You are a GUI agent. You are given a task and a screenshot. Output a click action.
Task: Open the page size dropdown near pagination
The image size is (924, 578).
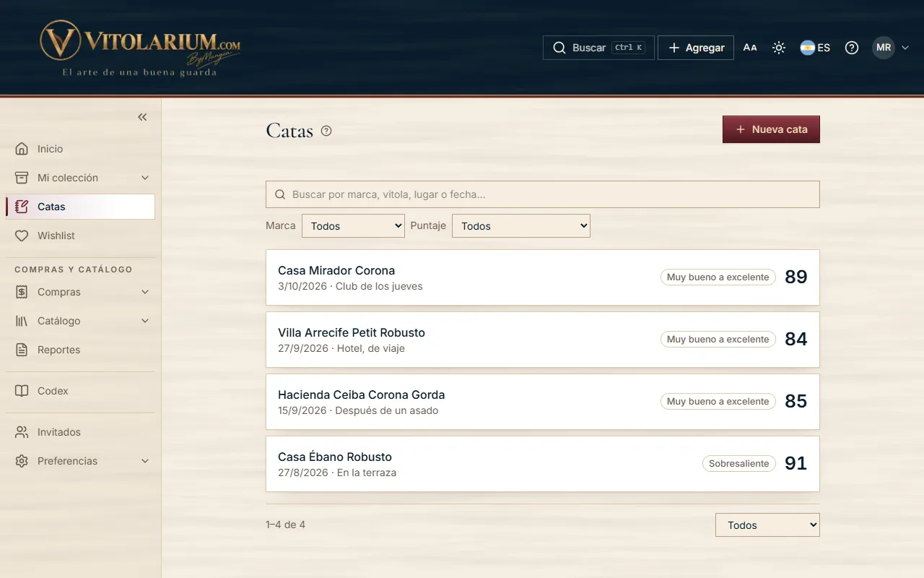click(767, 525)
